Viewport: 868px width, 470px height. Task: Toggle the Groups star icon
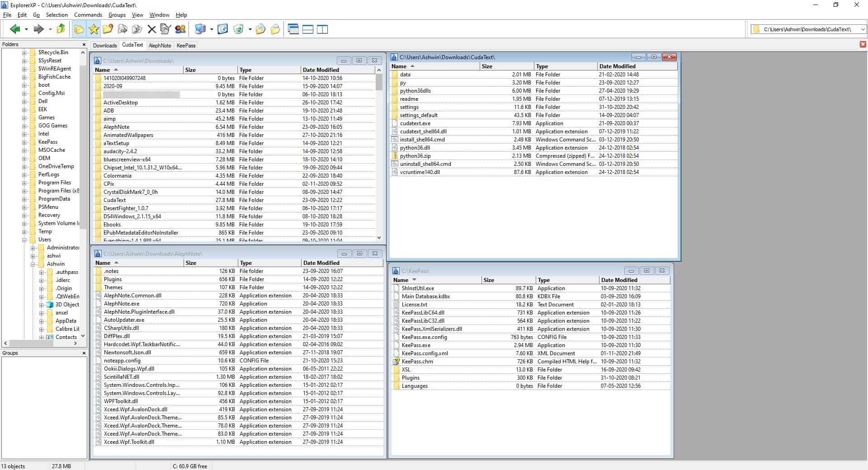pos(94,29)
